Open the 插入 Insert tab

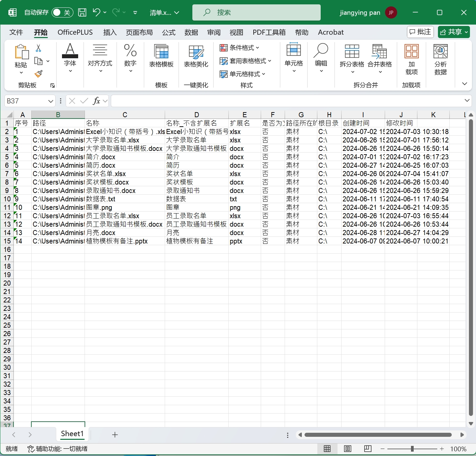tap(110, 32)
